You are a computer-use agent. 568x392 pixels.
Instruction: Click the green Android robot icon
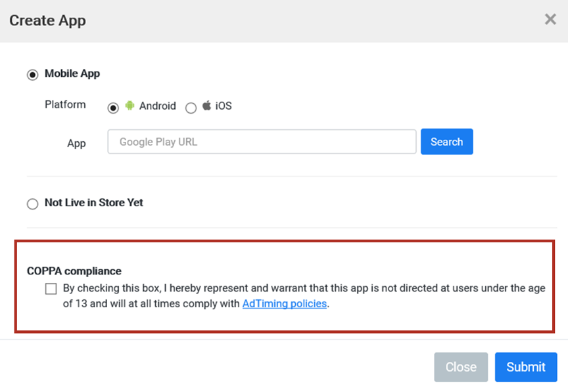coord(130,106)
